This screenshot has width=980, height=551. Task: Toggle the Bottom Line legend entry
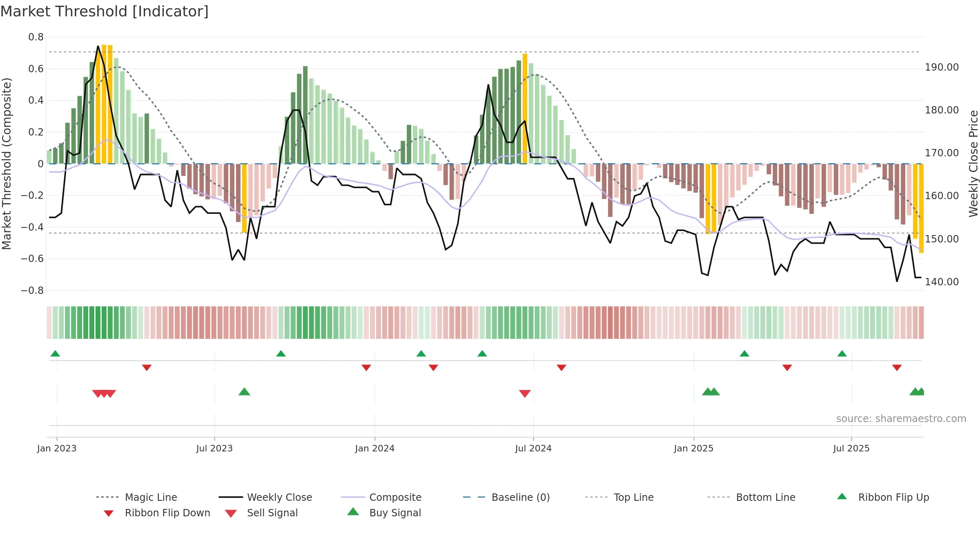pos(751,497)
